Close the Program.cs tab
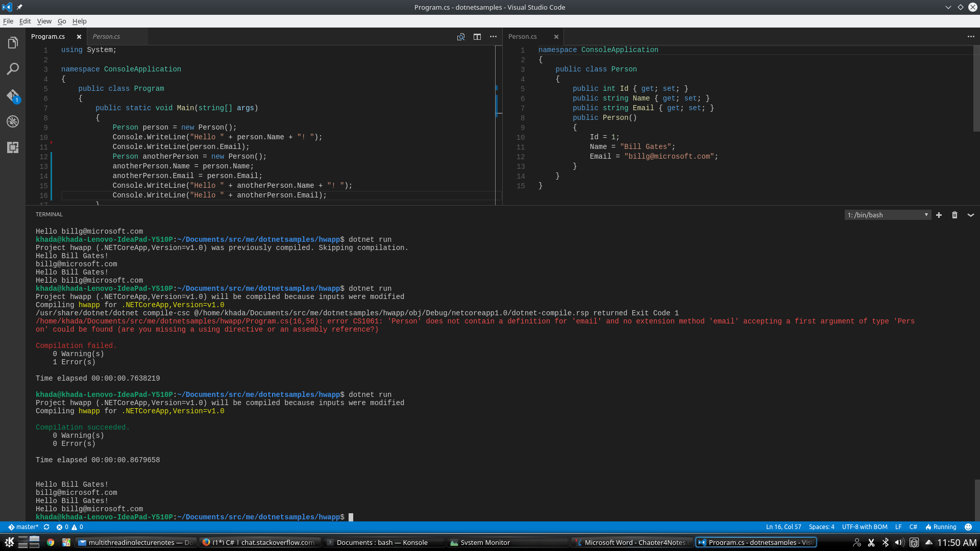This screenshot has width=980, height=551. coord(79,37)
